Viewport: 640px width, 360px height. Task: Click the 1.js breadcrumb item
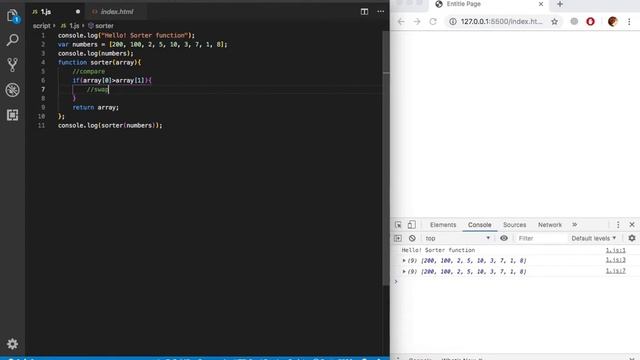pyautogui.click(x=74, y=26)
